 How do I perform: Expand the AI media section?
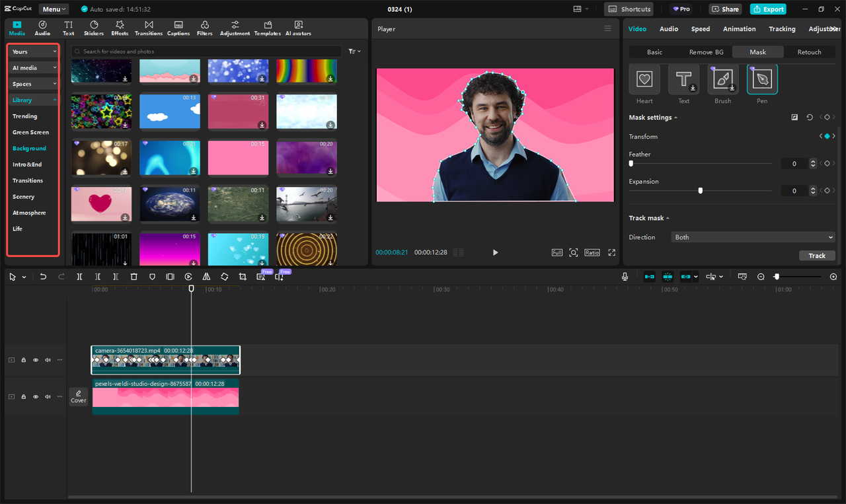point(34,68)
